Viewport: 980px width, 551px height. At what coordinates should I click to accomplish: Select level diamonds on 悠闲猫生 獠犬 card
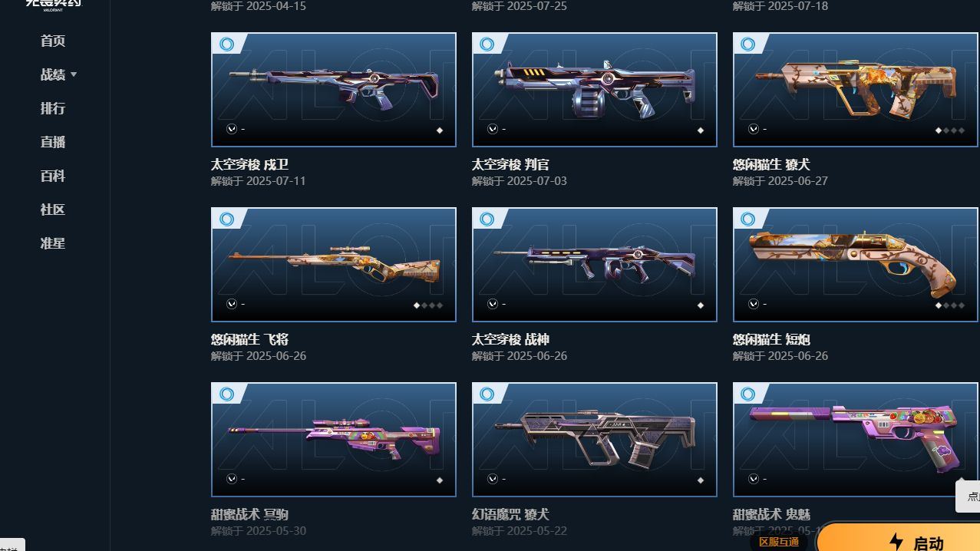949,130
